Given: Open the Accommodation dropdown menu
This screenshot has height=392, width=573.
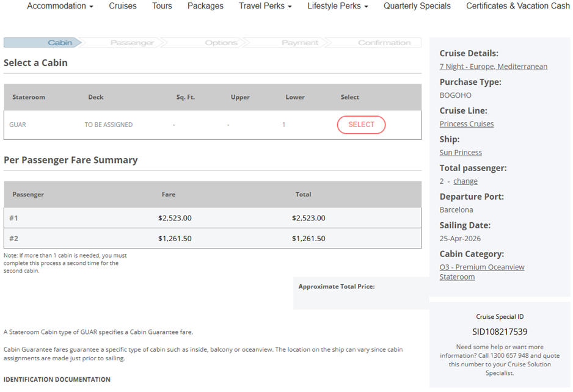Looking at the screenshot, I should tap(60, 6).
